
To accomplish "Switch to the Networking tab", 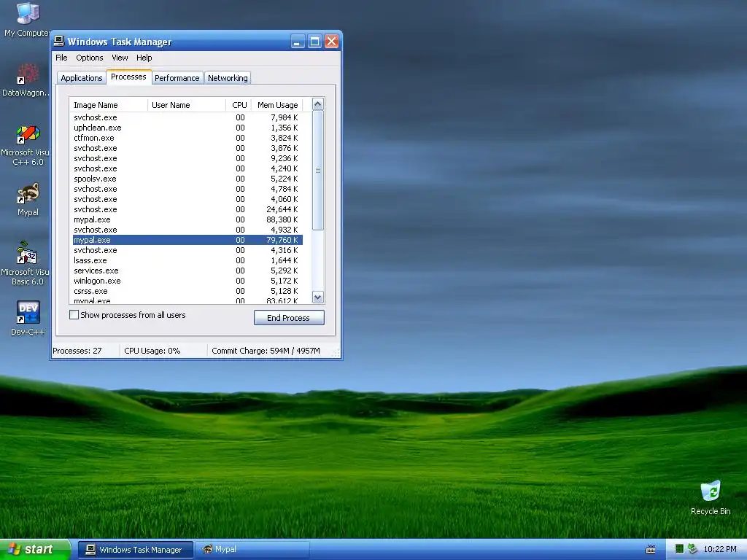I will click(228, 78).
